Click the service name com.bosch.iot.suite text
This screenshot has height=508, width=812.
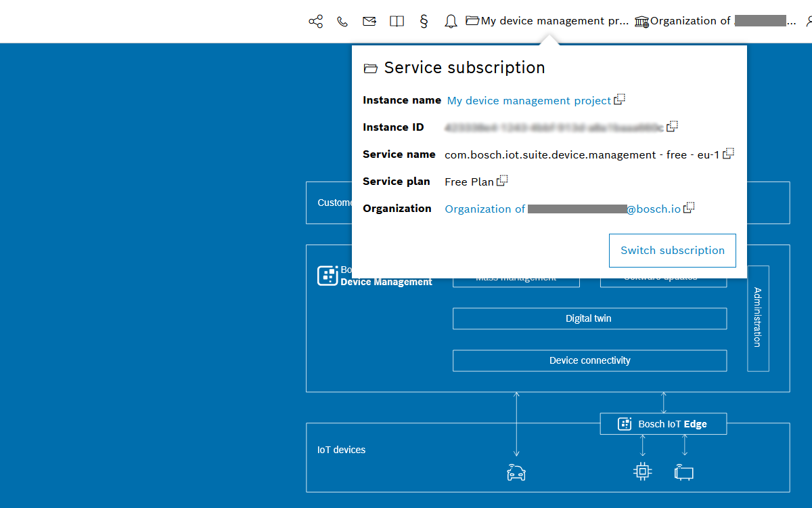582,154
